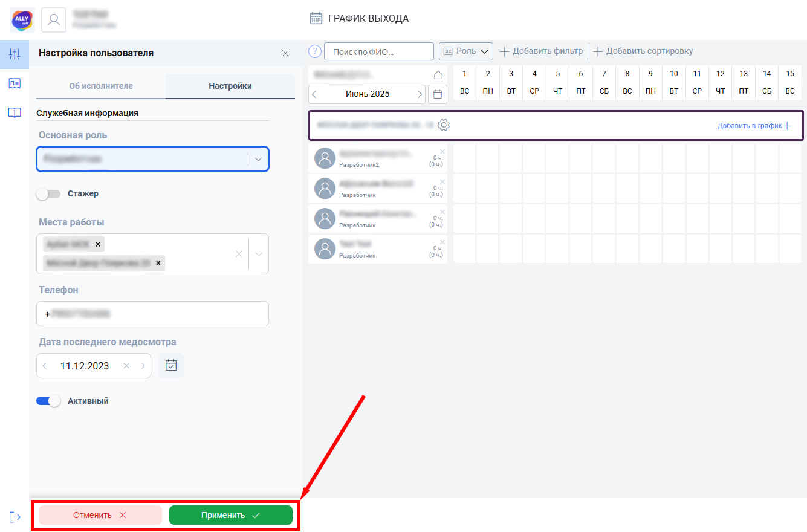Image resolution: width=807 pixels, height=532 pixels.
Task: Click the ГРАФИК ВЫХОДА page title
Action: (x=369, y=18)
